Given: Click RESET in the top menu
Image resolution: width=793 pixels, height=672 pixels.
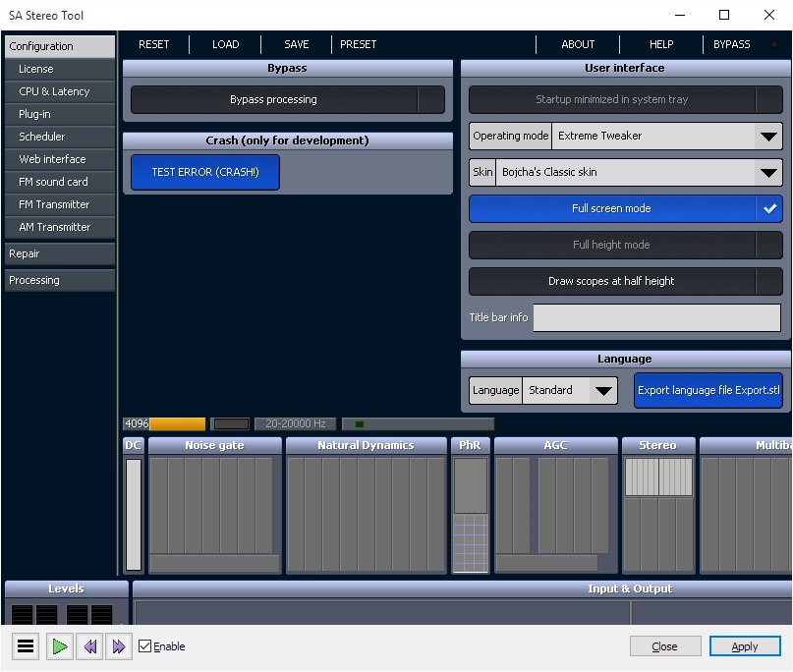Looking at the screenshot, I should [153, 44].
